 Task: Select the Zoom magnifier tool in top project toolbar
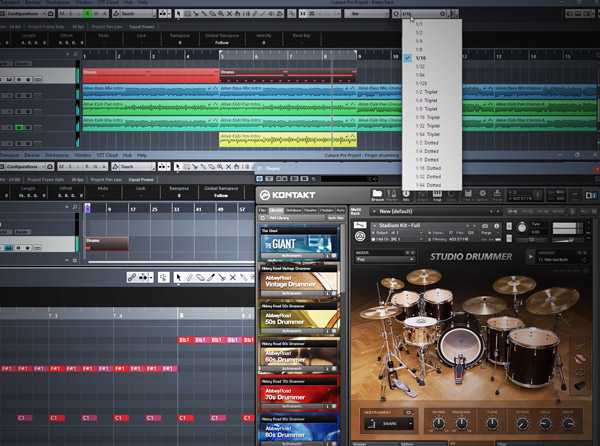(x=221, y=14)
